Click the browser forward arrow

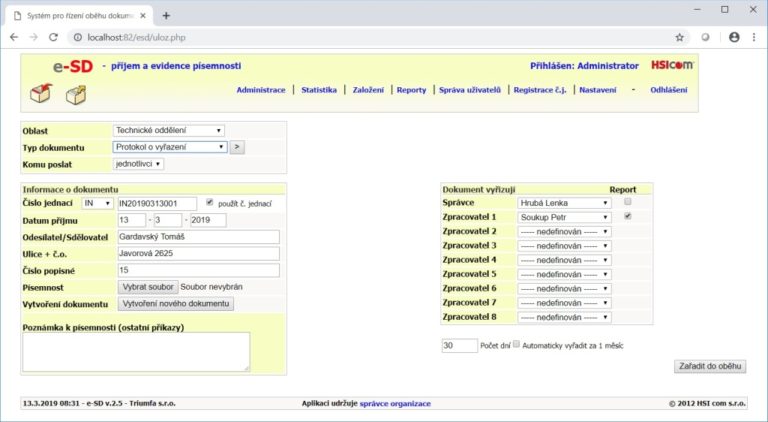click(x=33, y=37)
